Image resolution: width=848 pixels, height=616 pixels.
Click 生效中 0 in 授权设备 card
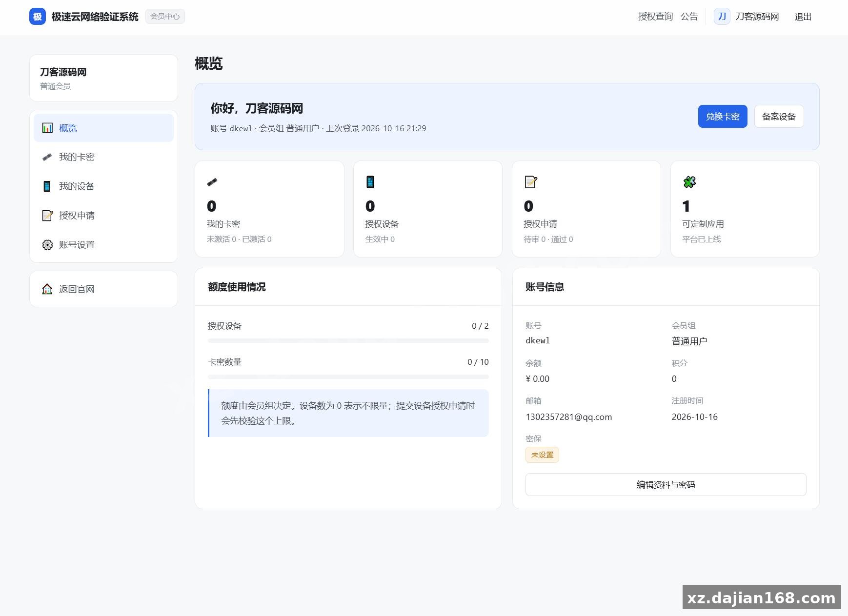[380, 239]
